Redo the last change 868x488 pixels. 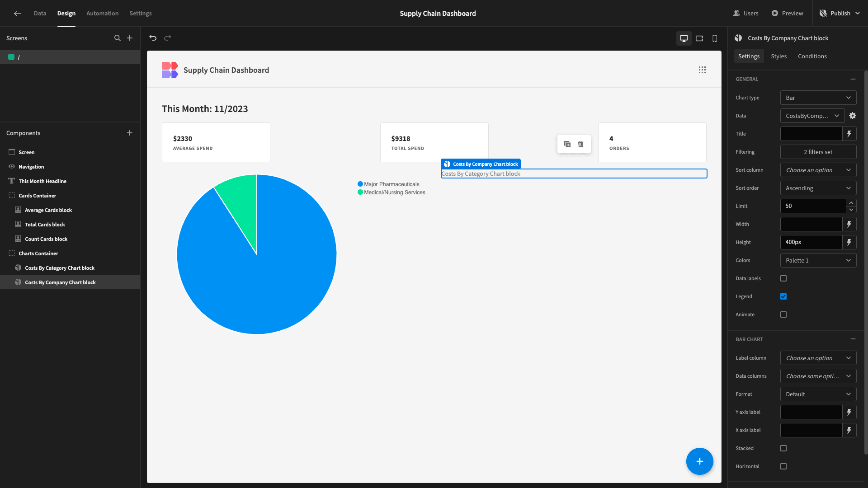(168, 38)
